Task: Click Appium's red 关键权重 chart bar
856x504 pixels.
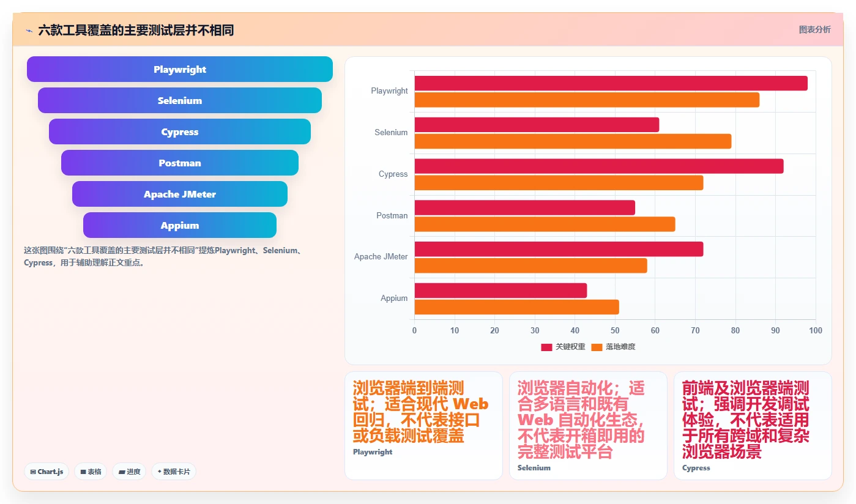Action: click(x=501, y=291)
